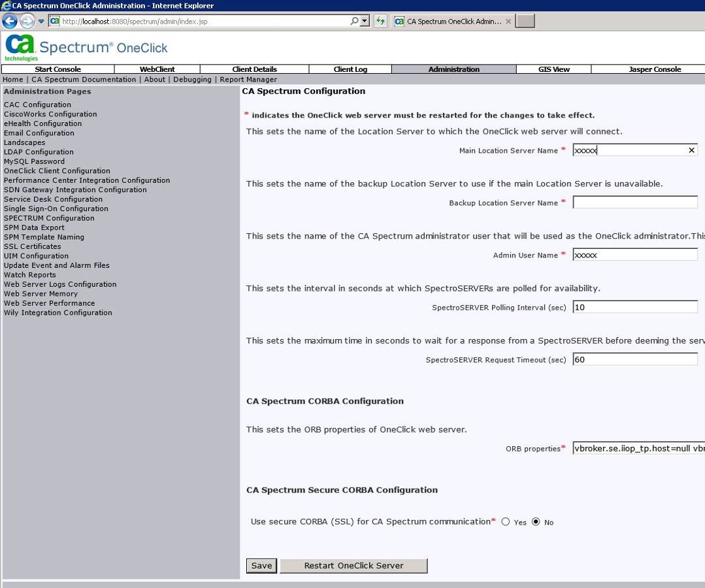Screen dimensions: 705x588
Task: Click the CA technologies logo
Action: [x=20, y=48]
